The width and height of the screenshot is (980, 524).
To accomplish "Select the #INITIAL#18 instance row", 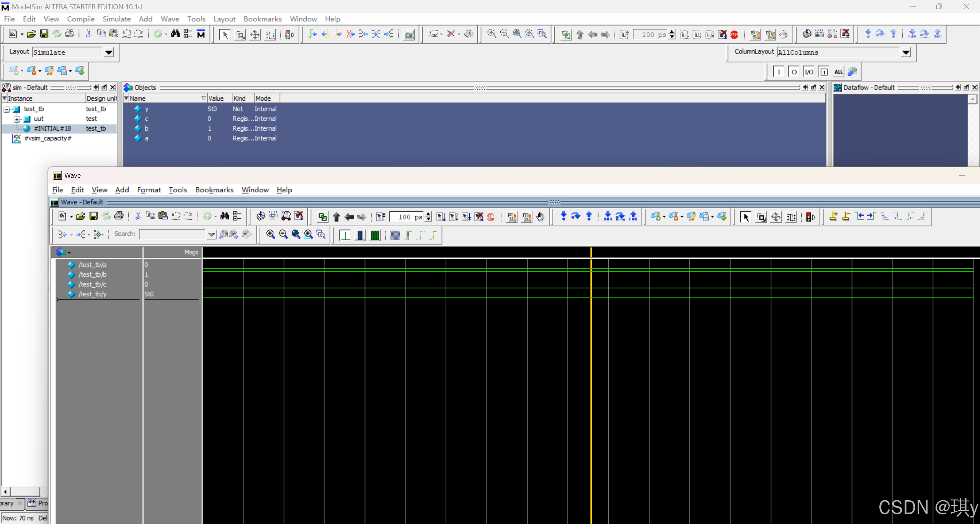I will click(x=52, y=128).
